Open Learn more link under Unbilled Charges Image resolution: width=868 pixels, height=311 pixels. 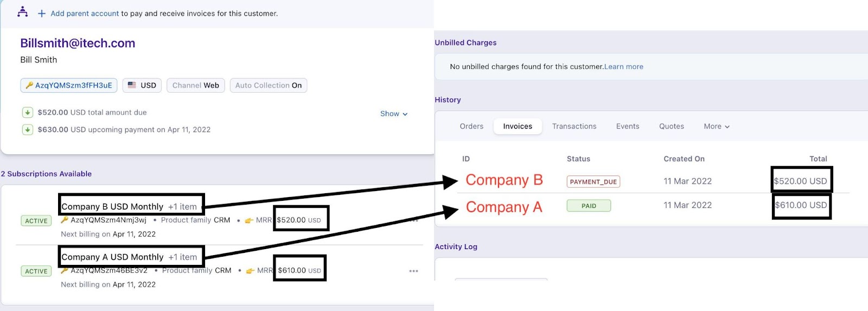[623, 67]
